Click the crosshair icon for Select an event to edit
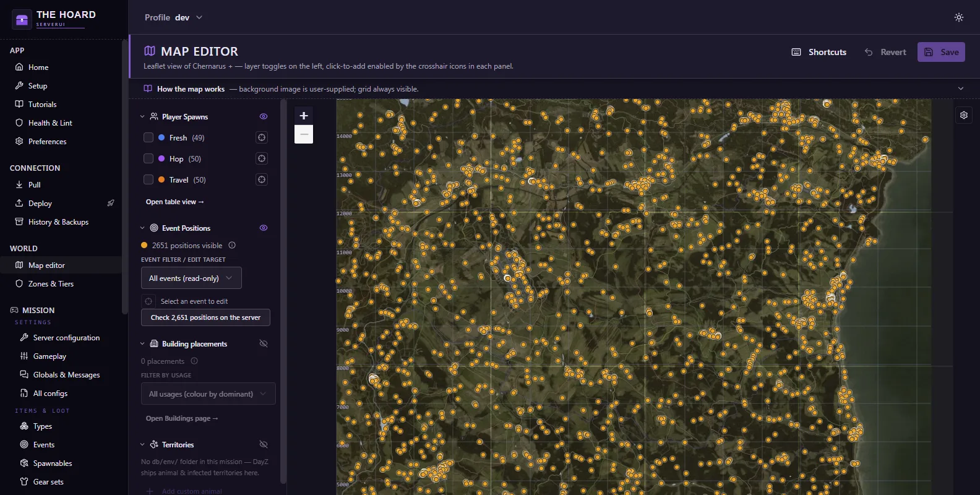This screenshot has height=495, width=980. pos(148,301)
